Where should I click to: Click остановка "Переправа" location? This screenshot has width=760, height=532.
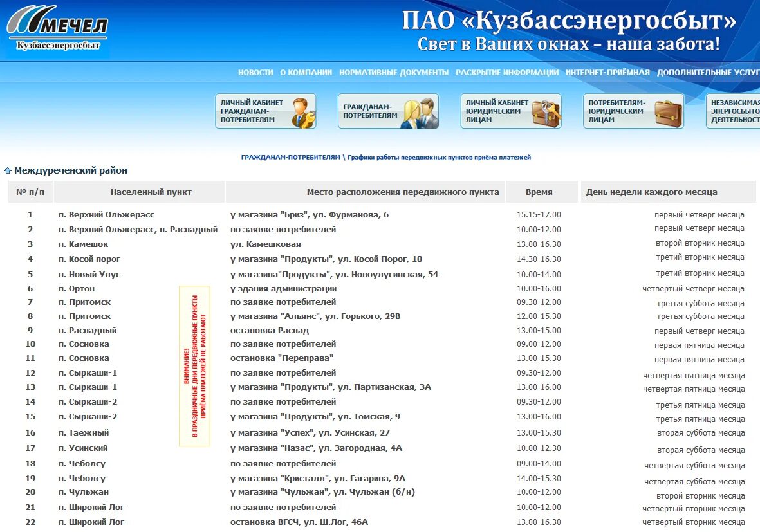[x=282, y=358]
